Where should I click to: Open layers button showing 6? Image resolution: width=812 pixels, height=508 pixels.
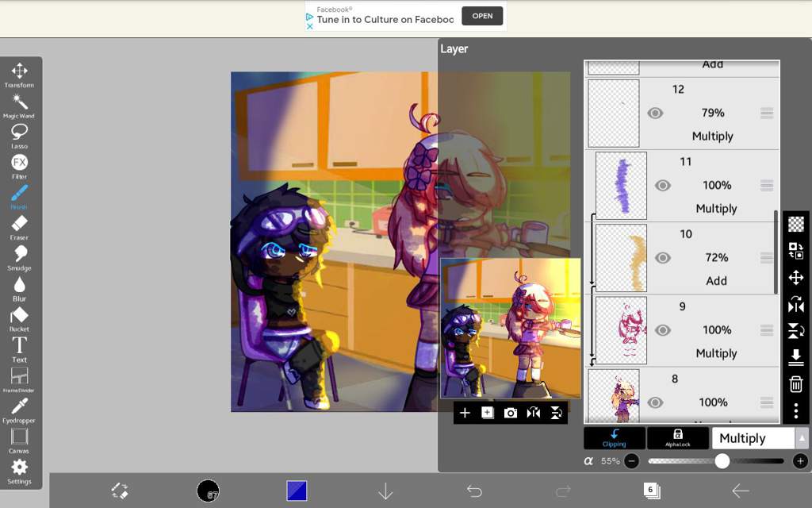pos(652,491)
